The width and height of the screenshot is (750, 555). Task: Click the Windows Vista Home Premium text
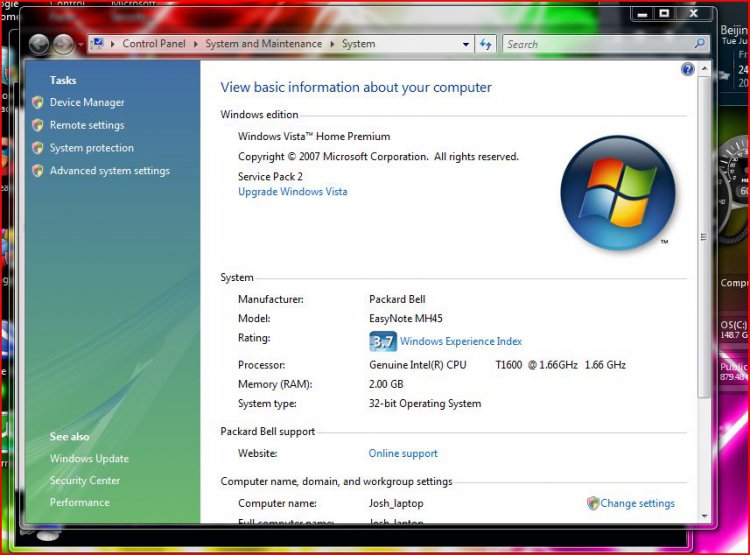click(314, 136)
